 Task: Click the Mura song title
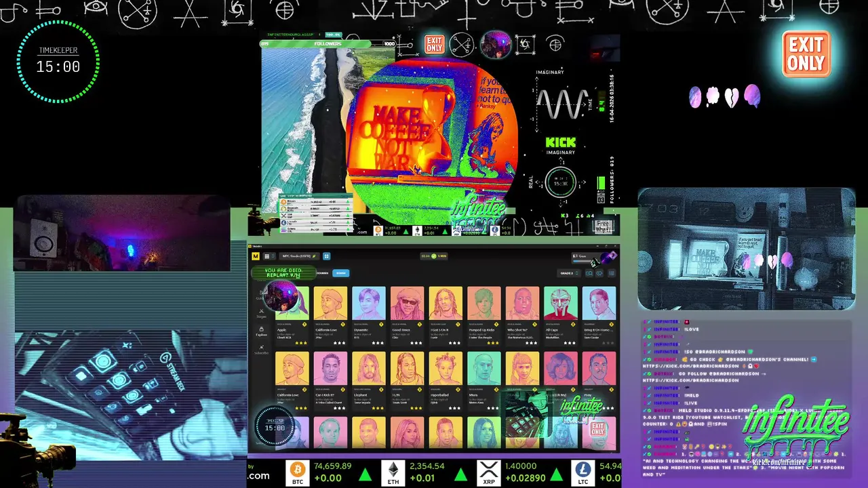[x=473, y=395]
